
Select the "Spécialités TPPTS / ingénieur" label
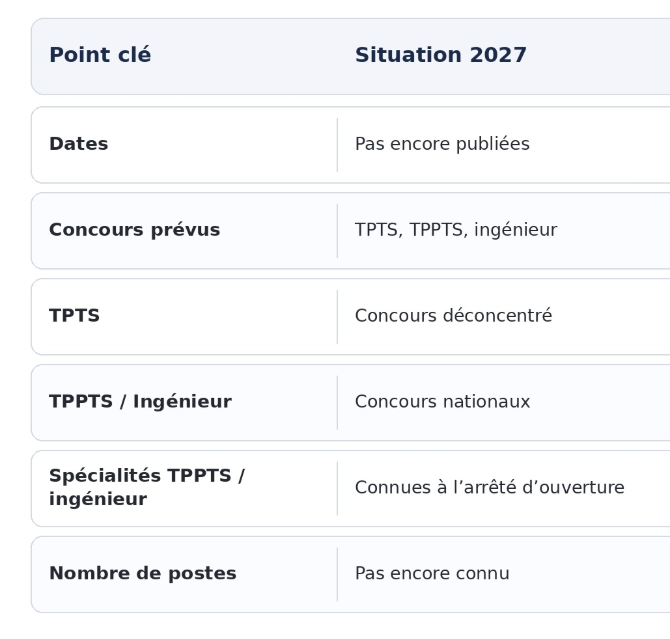point(146,488)
